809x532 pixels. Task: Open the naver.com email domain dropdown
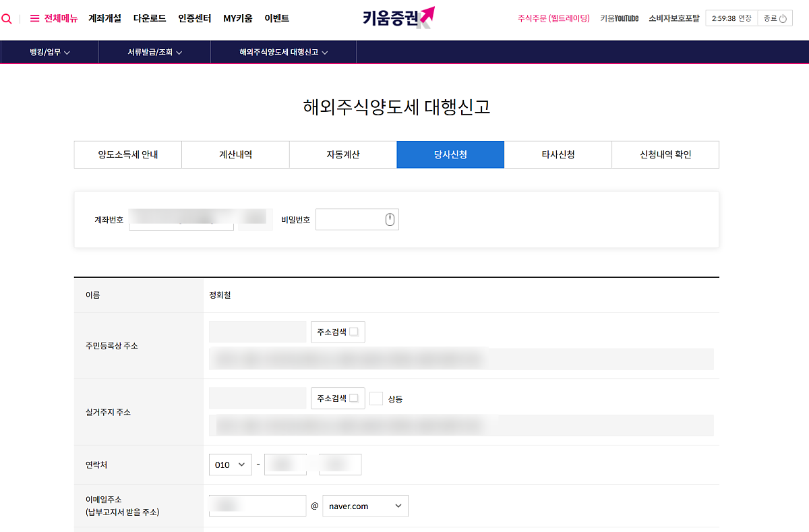point(365,506)
